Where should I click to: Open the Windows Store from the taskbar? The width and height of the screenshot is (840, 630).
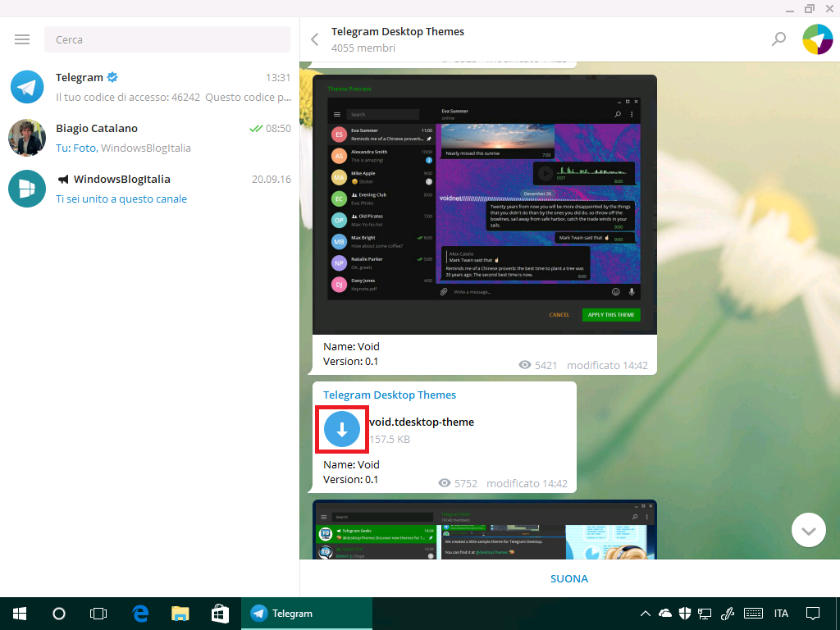220,614
